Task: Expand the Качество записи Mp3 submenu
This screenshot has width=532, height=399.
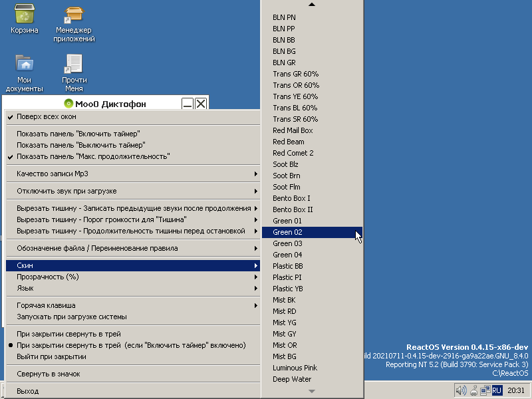Action: [133, 174]
